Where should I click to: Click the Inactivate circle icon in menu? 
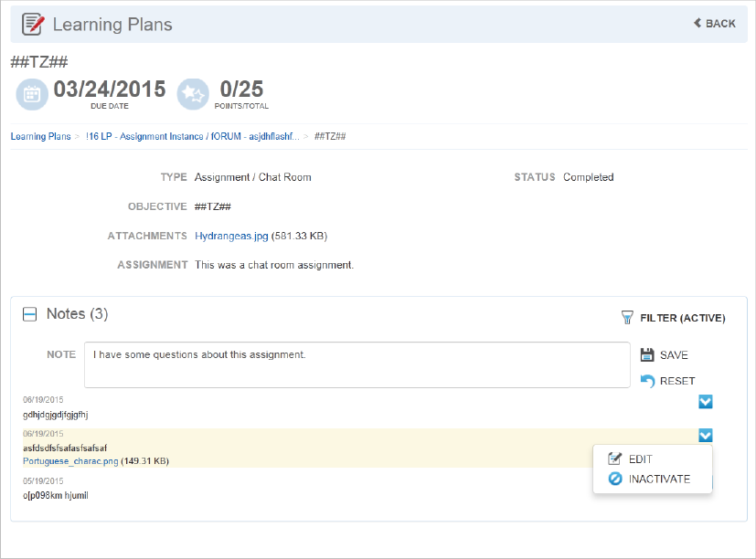tap(614, 479)
